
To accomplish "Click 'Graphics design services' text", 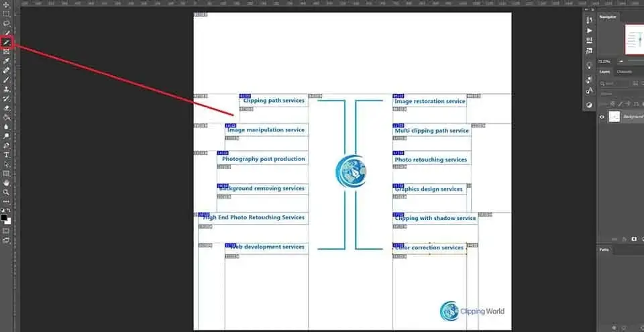I will click(x=429, y=189).
